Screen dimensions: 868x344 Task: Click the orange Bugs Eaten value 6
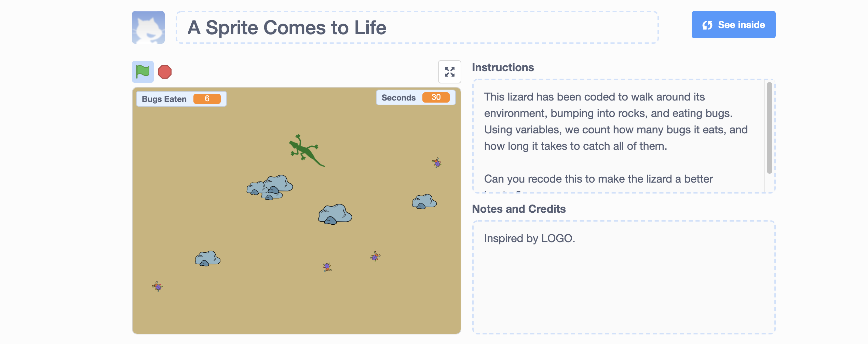(207, 98)
